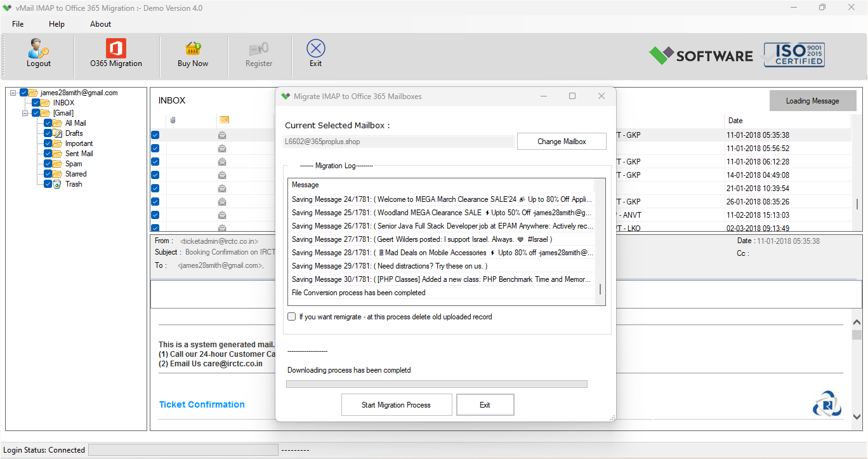The height and width of the screenshot is (459, 868).
Task: Open the File menu
Action: point(18,24)
